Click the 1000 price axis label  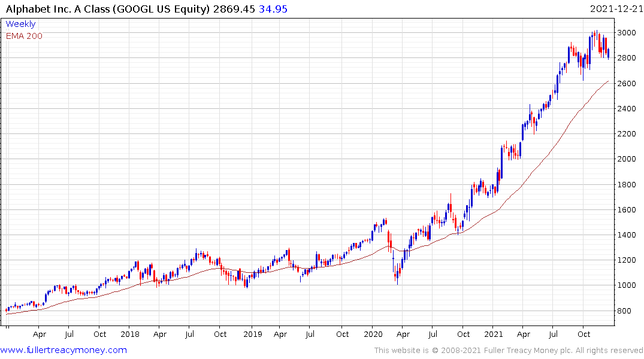point(627,285)
